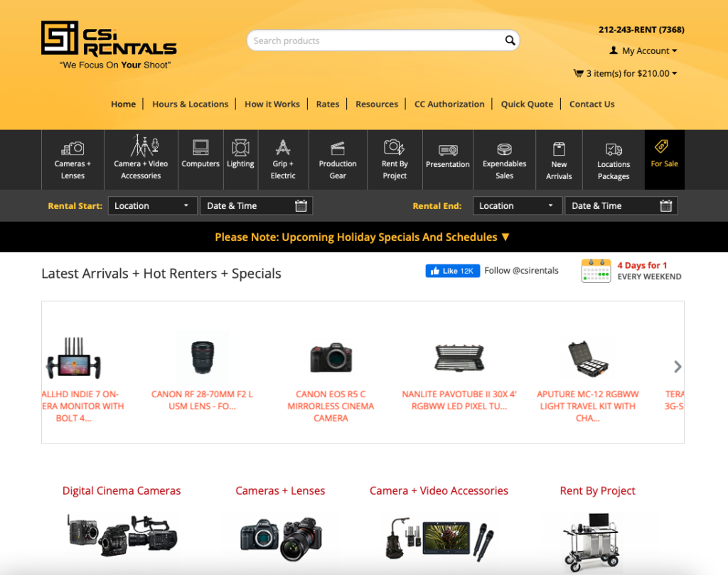Open Rent By Project heading link

pos(597,490)
